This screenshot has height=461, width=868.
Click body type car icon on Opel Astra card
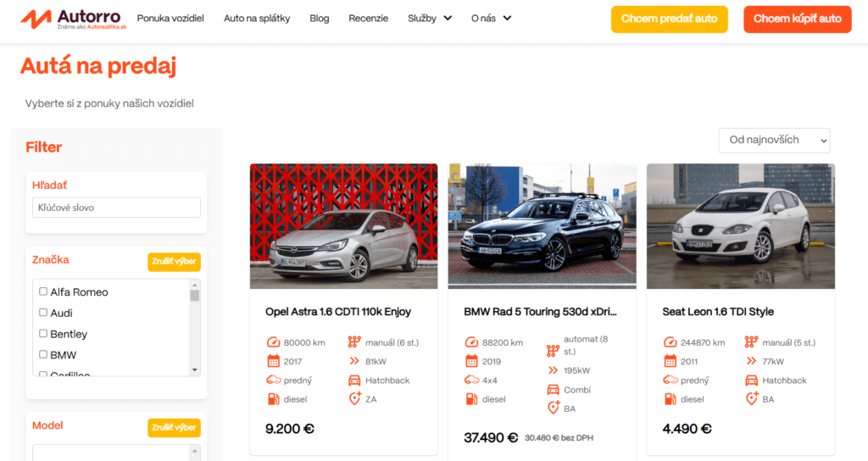coord(354,380)
